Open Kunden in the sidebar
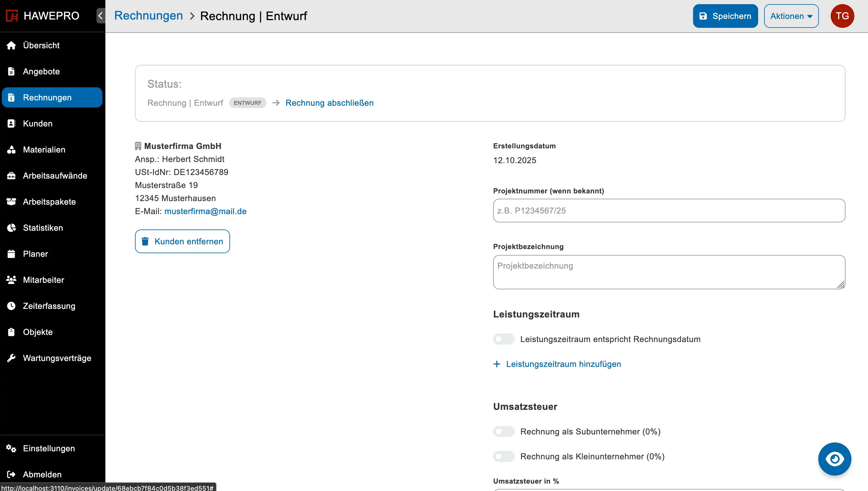Image resolution: width=868 pixels, height=491 pixels. 38,123
